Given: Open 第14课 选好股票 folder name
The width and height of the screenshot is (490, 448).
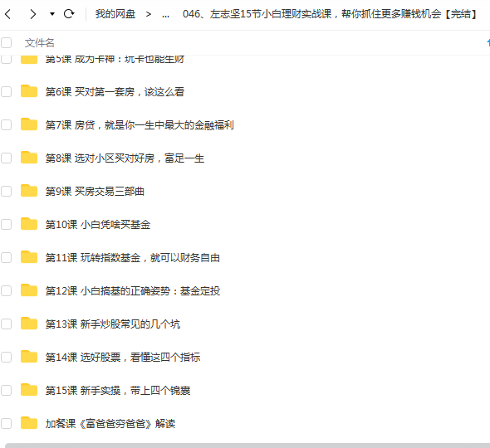Looking at the screenshot, I should coord(123,357).
